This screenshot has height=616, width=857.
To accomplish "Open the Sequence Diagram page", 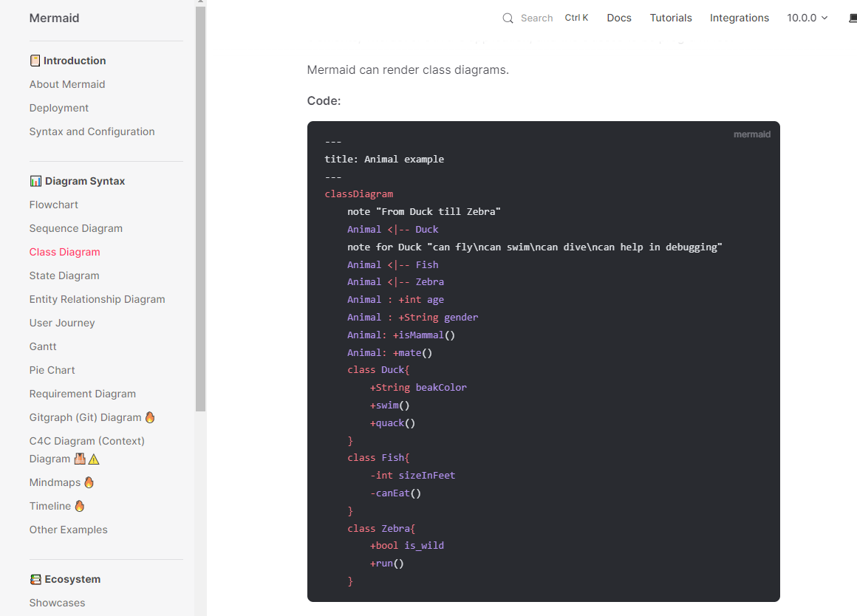I will click(x=76, y=228).
